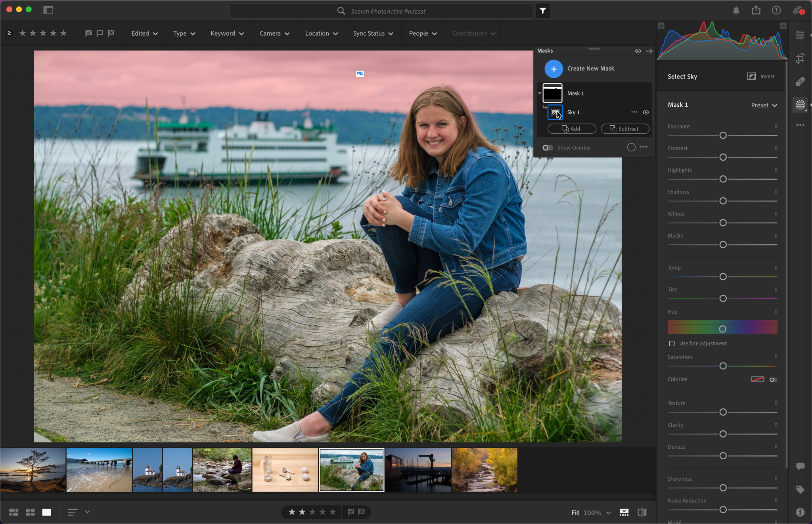Show before and after comparison icon
This screenshot has width=812, height=524.
point(642,512)
